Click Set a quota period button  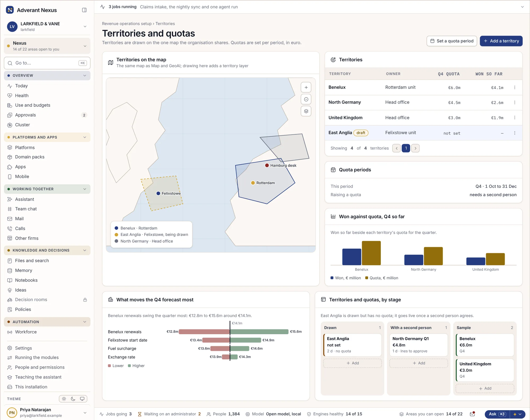tap(452, 41)
